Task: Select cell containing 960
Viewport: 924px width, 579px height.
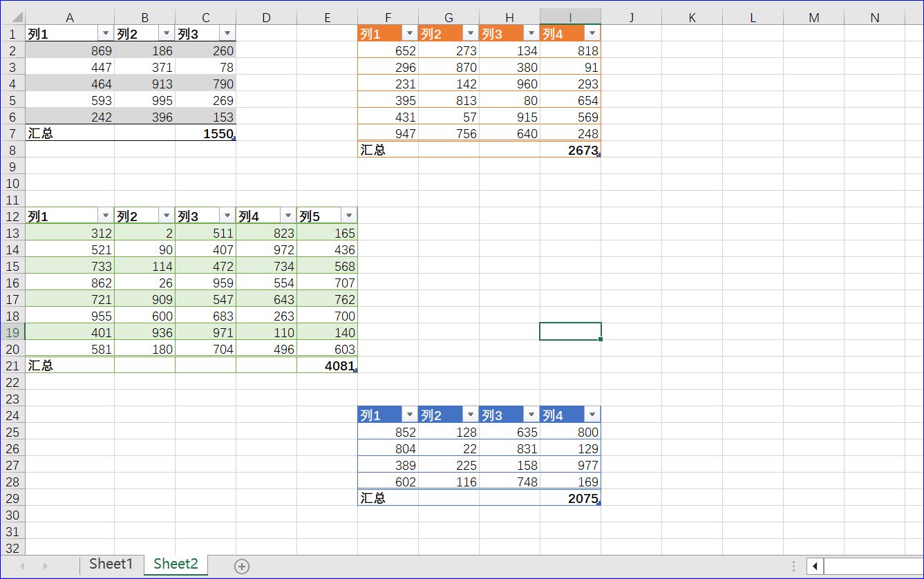Action: (x=509, y=84)
